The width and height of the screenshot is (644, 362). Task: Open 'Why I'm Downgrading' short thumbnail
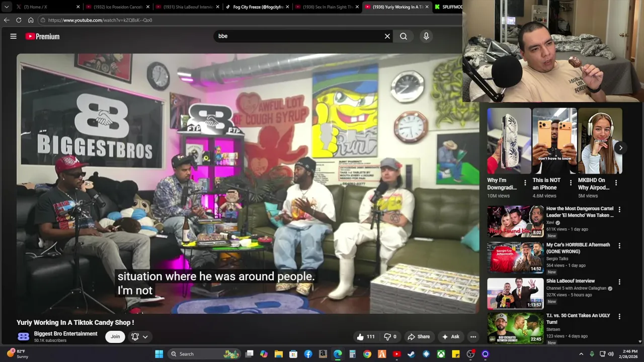point(509,141)
